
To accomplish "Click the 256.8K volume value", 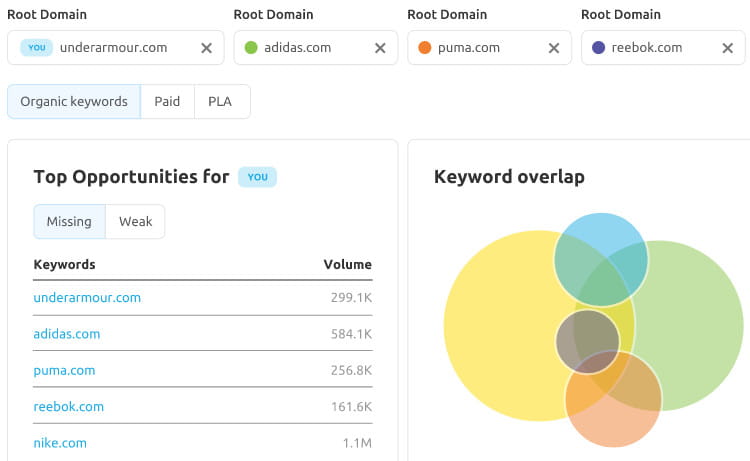I will (351, 370).
